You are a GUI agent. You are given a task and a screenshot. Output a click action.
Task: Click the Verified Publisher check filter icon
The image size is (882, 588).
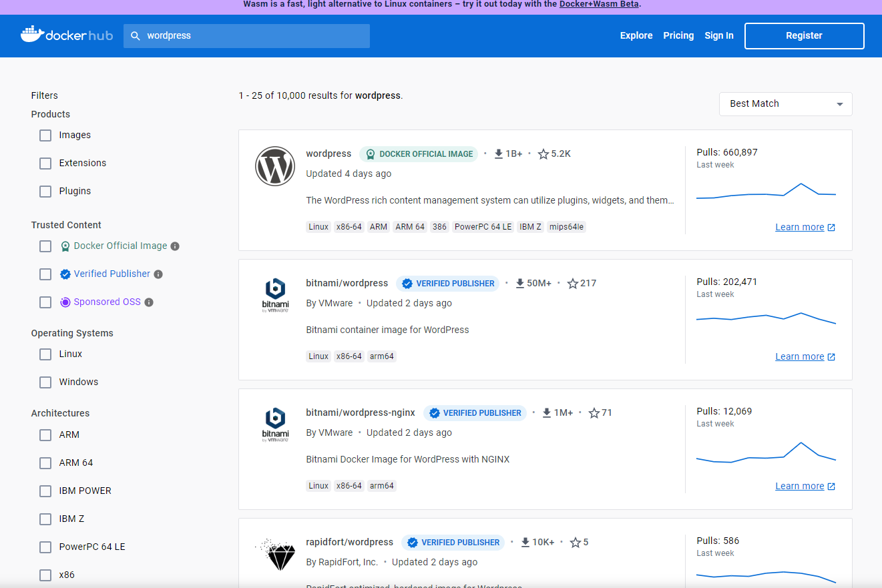(x=65, y=274)
